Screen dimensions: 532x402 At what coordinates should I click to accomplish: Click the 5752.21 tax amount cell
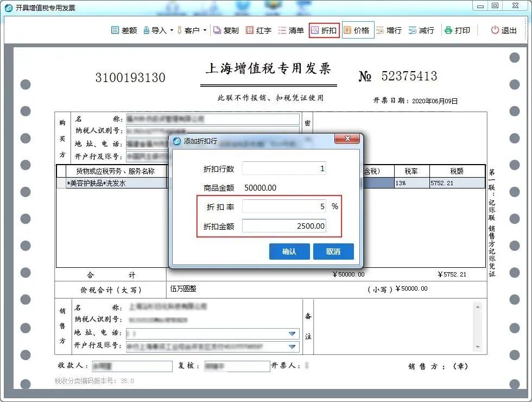click(457, 183)
